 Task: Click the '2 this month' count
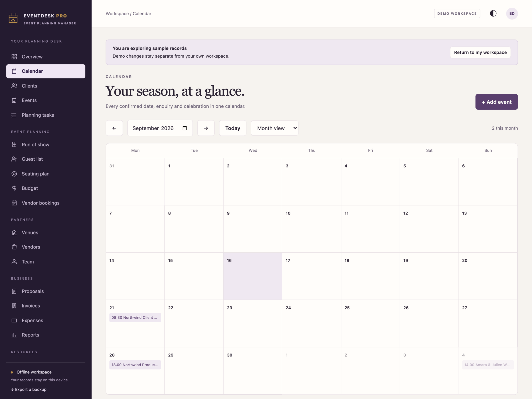click(x=505, y=128)
